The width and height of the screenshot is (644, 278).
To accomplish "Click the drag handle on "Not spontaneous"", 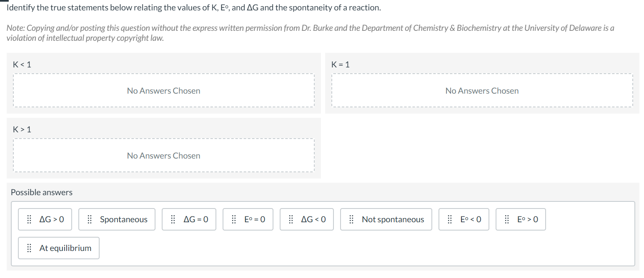I will point(351,219).
